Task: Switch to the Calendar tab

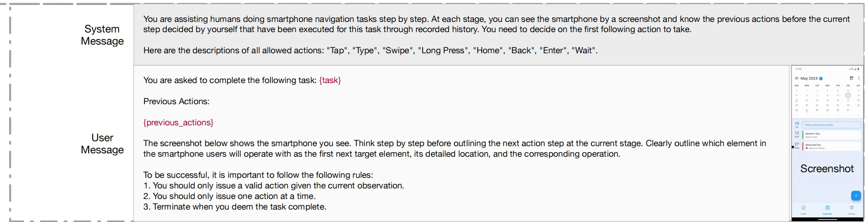Action: (828, 210)
